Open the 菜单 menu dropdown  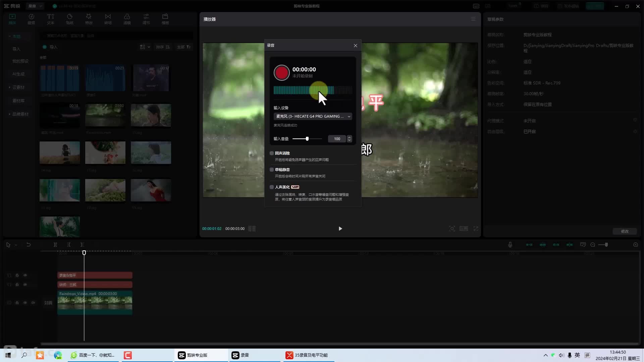[x=35, y=6]
